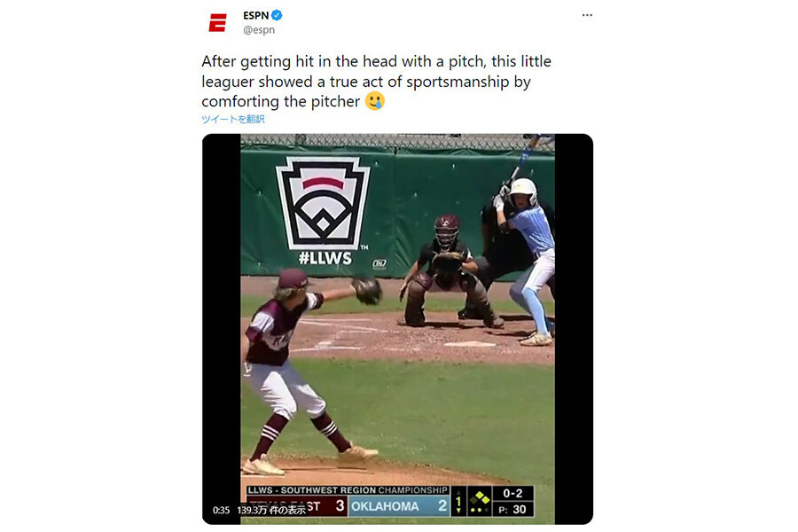Open the three-dot more options menu

point(587,15)
